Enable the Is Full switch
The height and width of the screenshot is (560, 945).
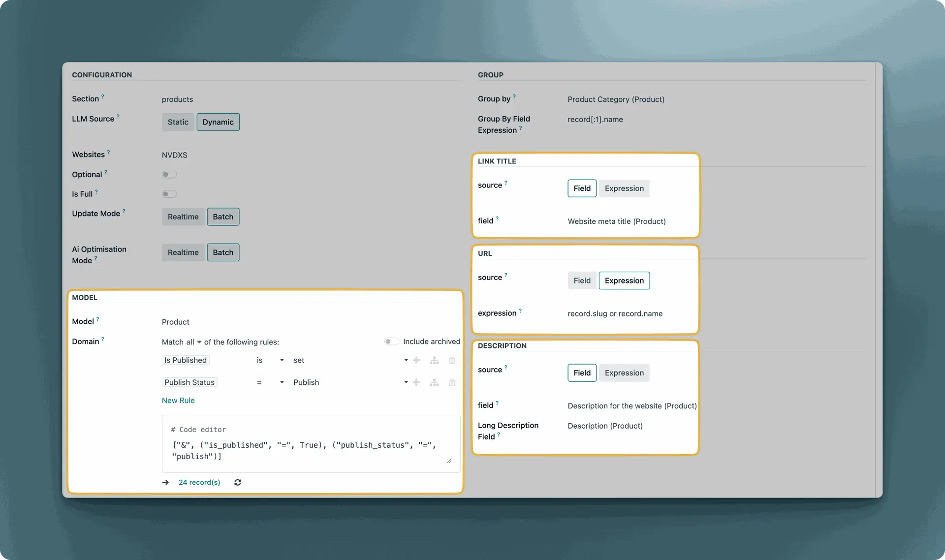[169, 194]
